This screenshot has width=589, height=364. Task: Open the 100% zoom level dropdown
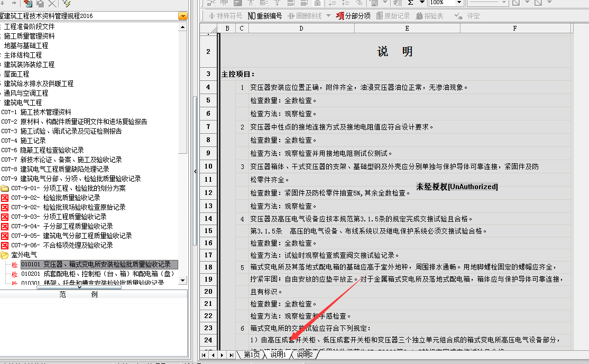[458, 3]
